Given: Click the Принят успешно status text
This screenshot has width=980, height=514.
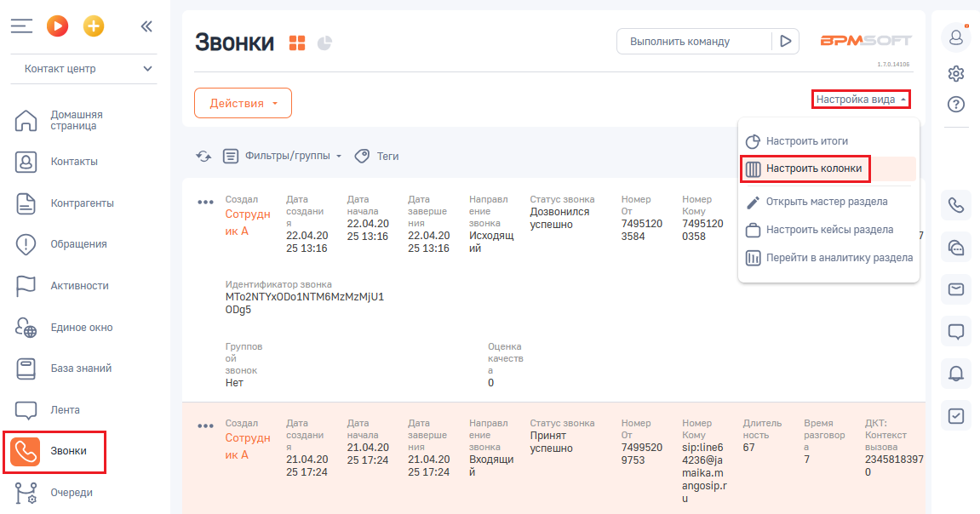Looking at the screenshot, I should [551, 442].
